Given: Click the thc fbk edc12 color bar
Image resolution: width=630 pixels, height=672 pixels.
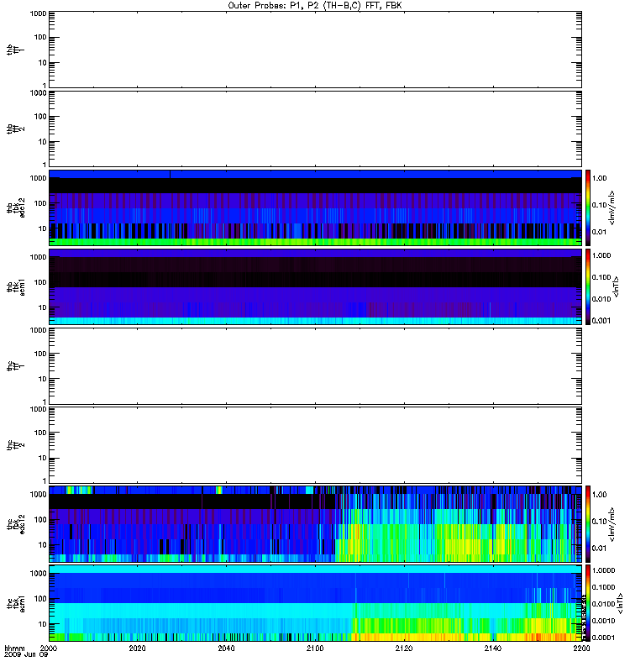Looking at the screenshot, I should 588,524.
